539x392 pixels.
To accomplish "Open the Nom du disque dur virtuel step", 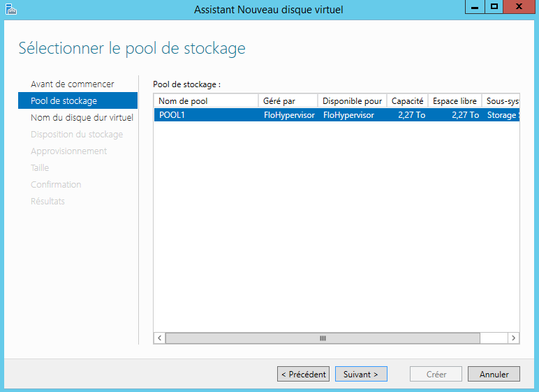I will click(x=82, y=117).
